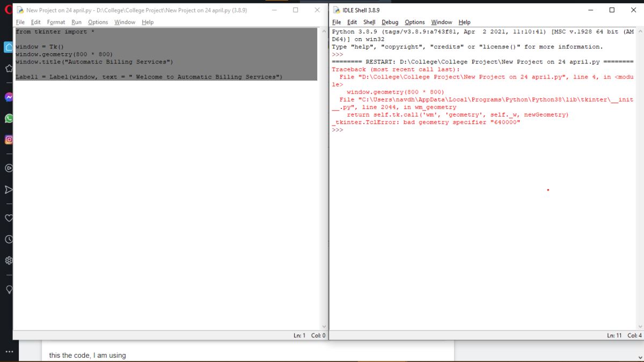The width and height of the screenshot is (644, 362).
Task: Open the Player icon in Opera sidebar
Action: pyautogui.click(x=9, y=168)
